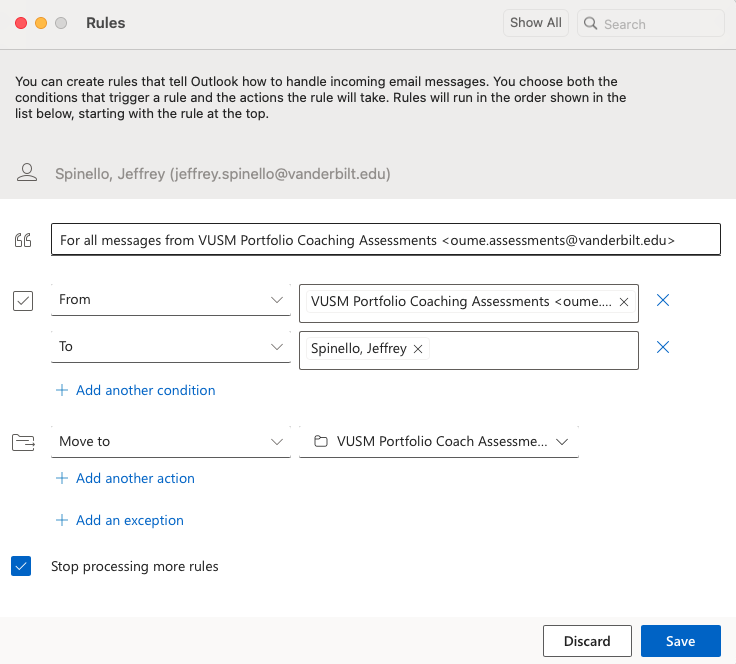
Task: Click Add an exception
Action: (130, 520)
